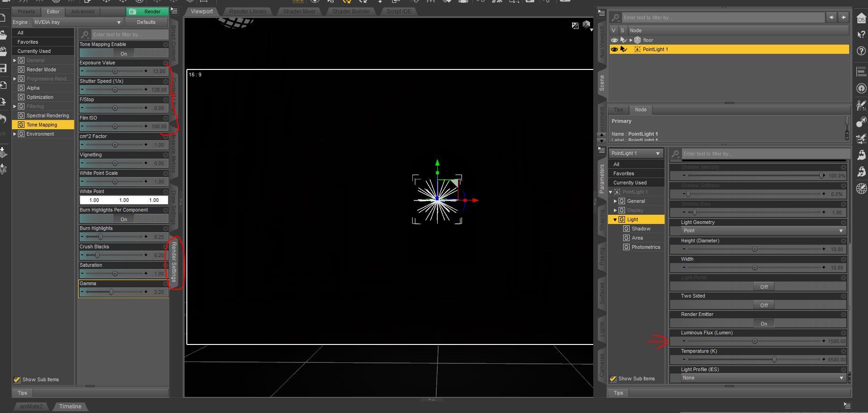This screenshot has width=868, height=413.
Task: Switch to the Timeline tab
Action: [70, 406]
